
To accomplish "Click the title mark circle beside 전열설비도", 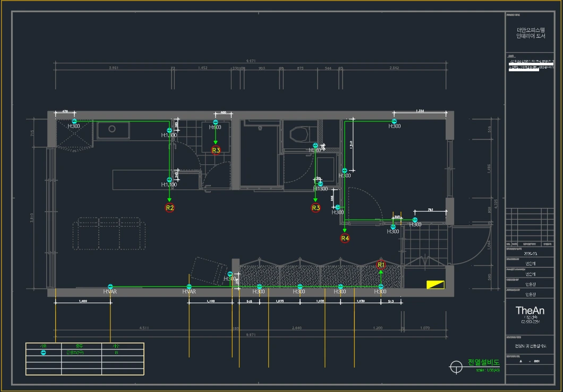I will click(x=456, y=367).
